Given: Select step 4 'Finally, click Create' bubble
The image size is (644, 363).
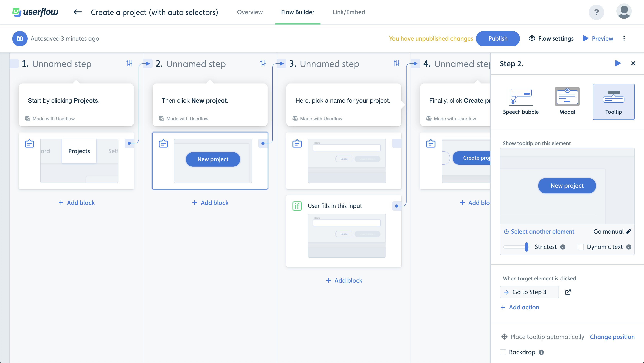Looking at the screenshot, I should click(x=455, y=105).
